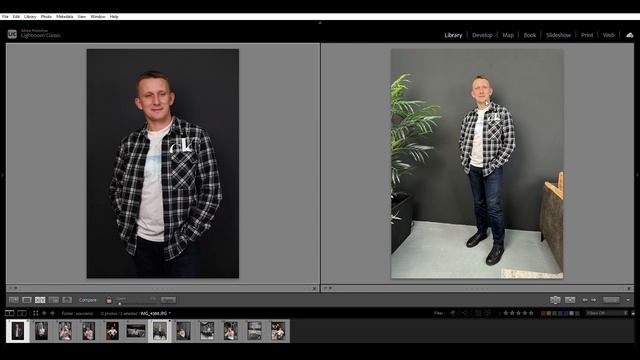Screen dimensions: 640x360
Task: Filter by the first rating star
Action: [506, 313]
